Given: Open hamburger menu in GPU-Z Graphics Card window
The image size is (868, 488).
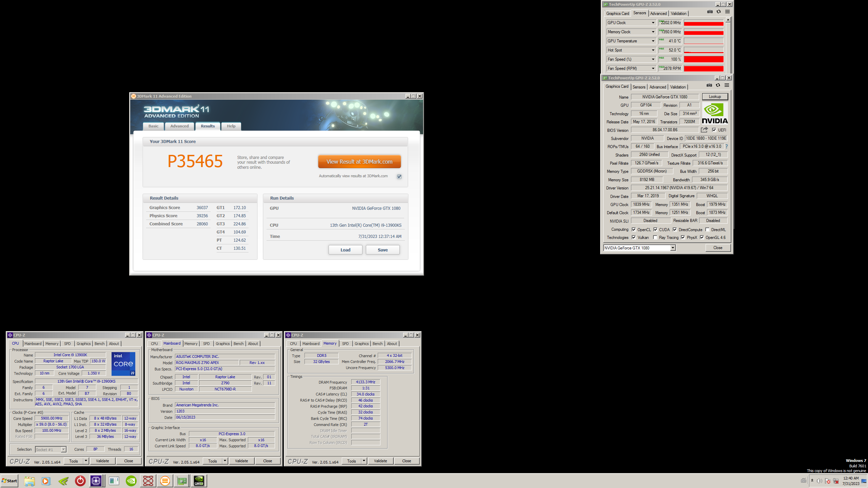Looking at the screenshot, I should (727, 85).
